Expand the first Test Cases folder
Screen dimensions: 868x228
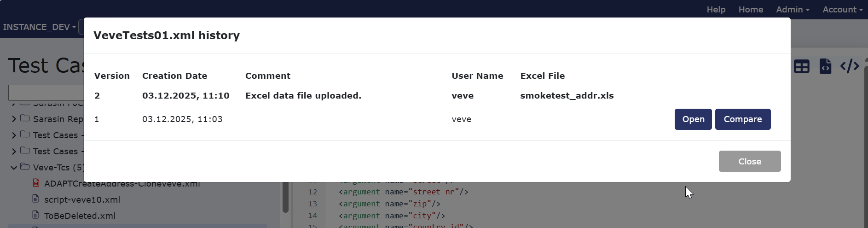point(14,135)
